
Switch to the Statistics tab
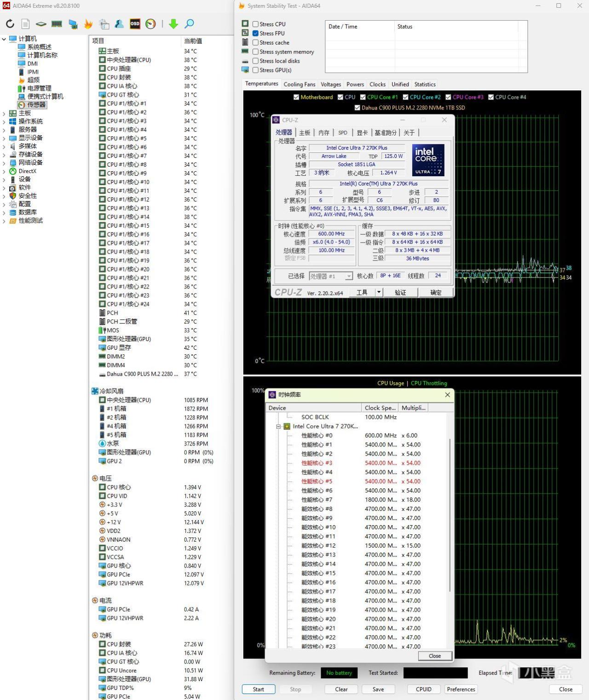pos(425,84)
